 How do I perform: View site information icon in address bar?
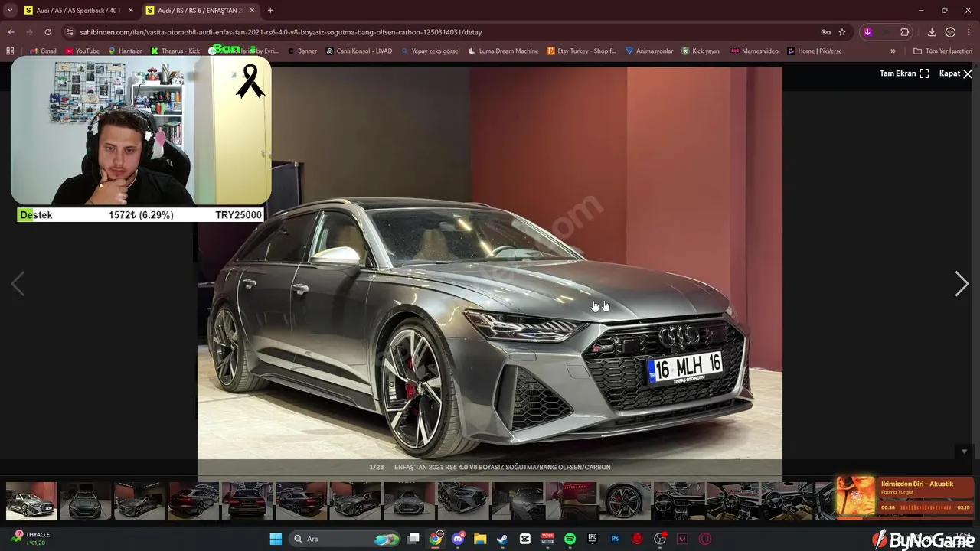70,32
